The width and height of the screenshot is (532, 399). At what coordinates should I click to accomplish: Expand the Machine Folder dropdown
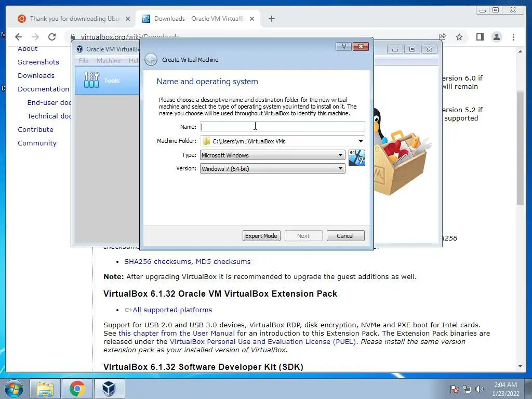coord(361,141)
